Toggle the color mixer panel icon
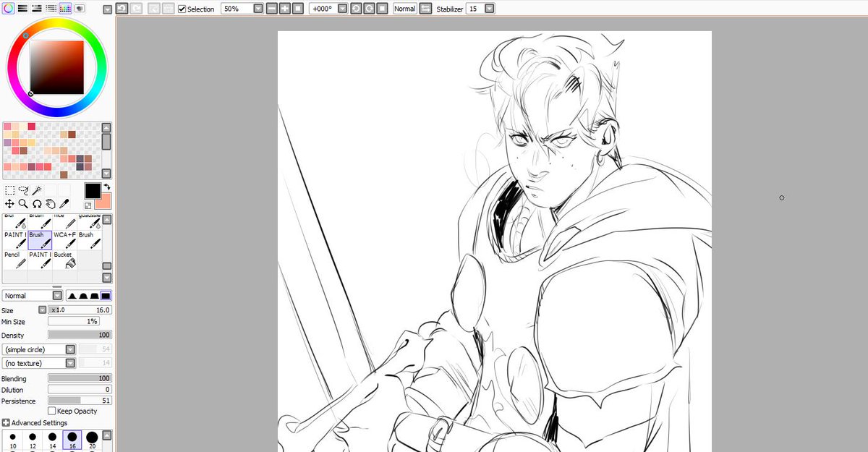The height and width of the screenshot is (452, 868). click(50, 9)
